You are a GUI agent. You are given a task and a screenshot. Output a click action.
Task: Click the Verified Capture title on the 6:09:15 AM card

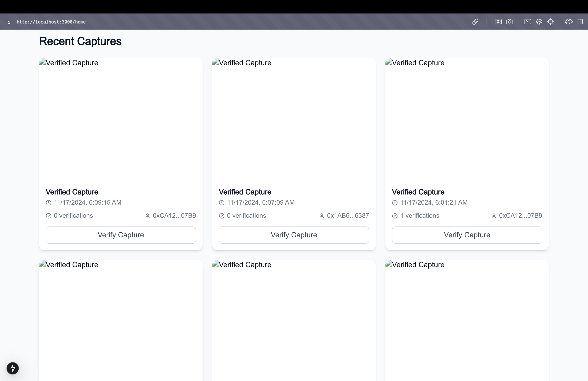72,192
